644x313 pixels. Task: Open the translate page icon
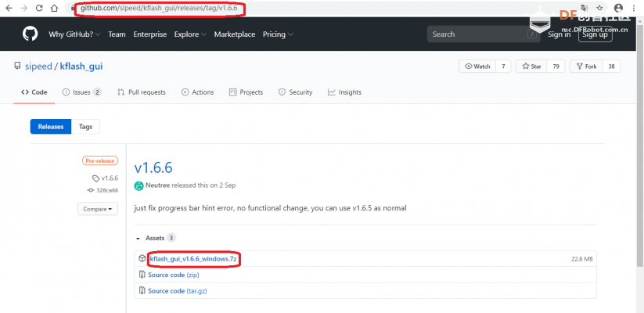[x=584, y=8]
